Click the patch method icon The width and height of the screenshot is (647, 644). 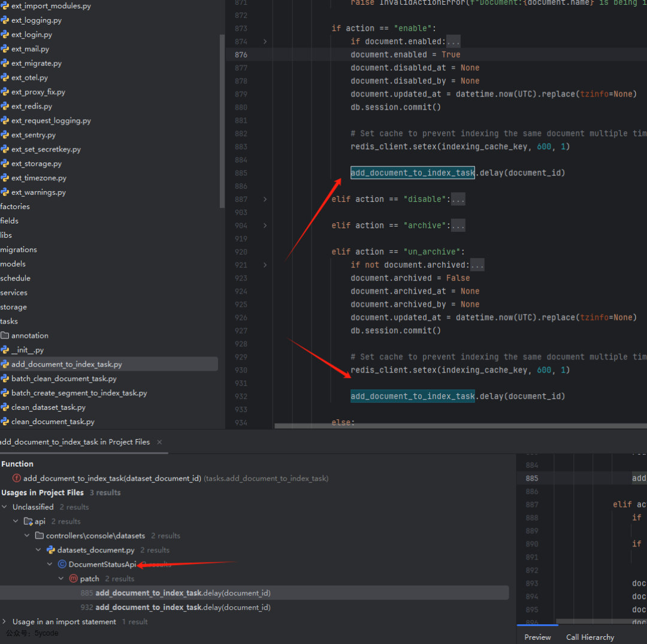(74, 579)
